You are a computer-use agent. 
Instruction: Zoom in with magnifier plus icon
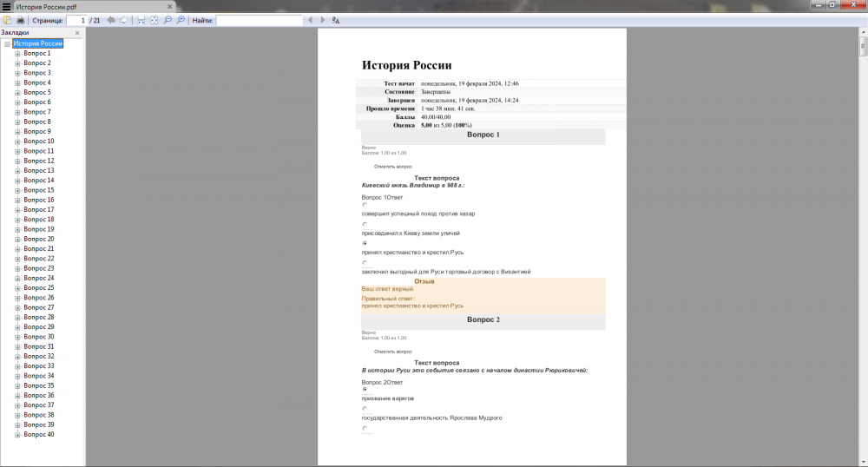(181, 20)
